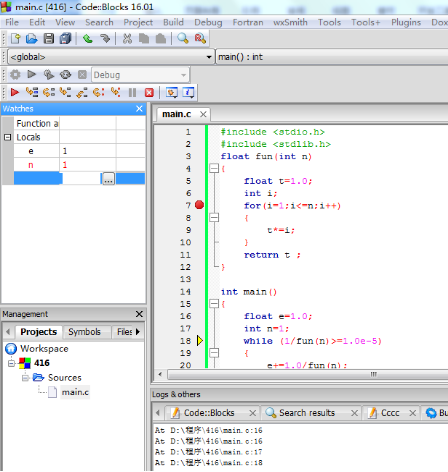Fold the code block at line 4

(x=214, y=168)
